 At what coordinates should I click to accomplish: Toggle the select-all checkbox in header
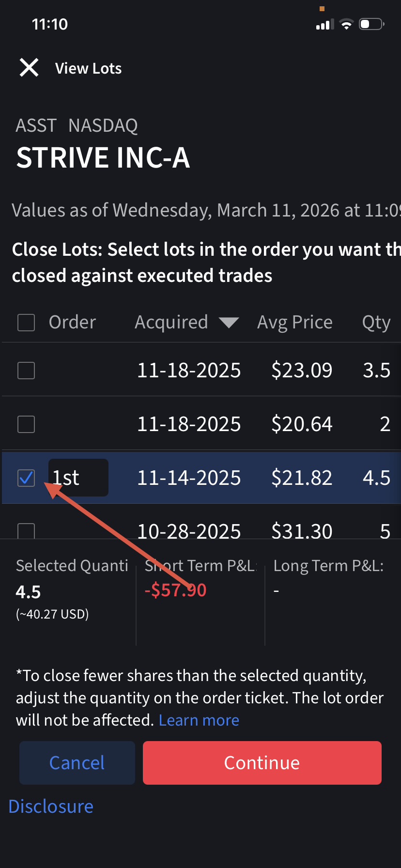(x=26, y=323)
